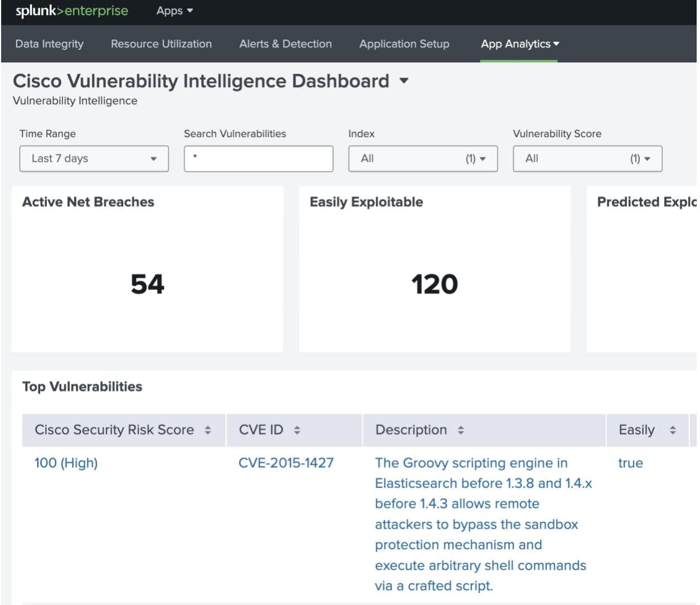Open the Application Setup tab
Screen dimensions: 700x605
point(404,43)
